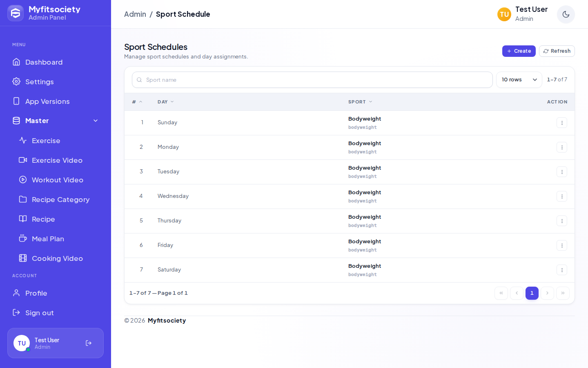Screen dimensions: 588x368
Task: Click the Refresh button
Action: (x=557, y=51)
